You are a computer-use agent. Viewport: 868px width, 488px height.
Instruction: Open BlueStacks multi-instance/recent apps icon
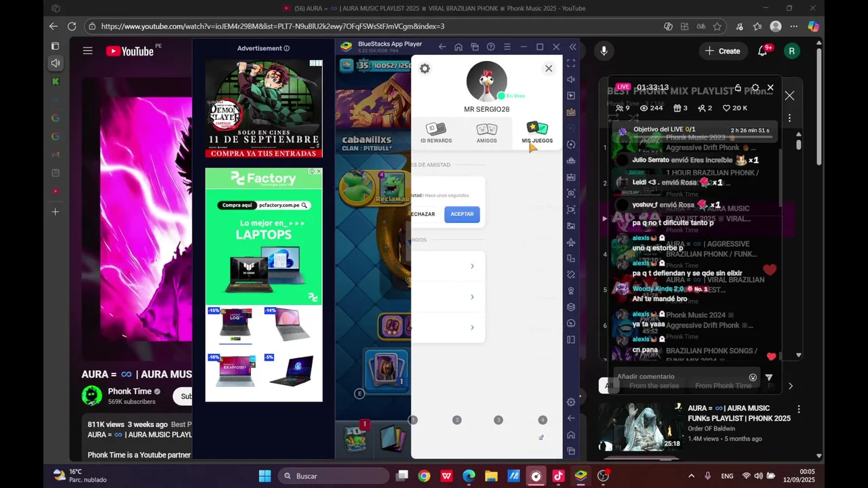pos(475,47)
